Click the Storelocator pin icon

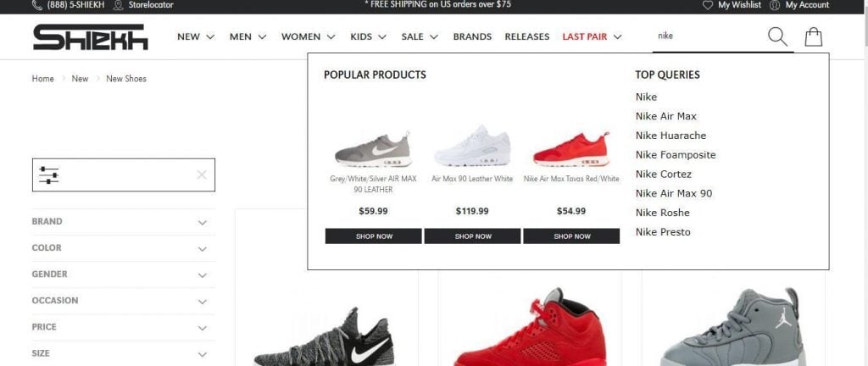click(x=118, y=5)
